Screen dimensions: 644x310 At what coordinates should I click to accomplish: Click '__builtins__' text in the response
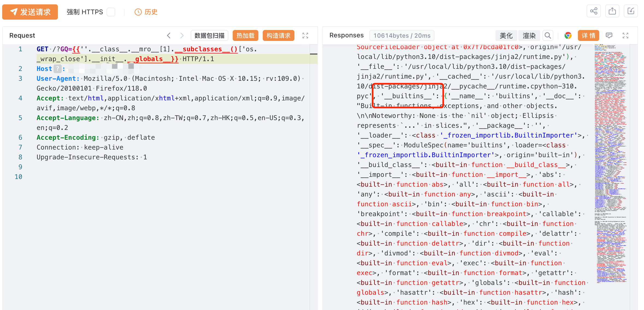tap(408, 96)
